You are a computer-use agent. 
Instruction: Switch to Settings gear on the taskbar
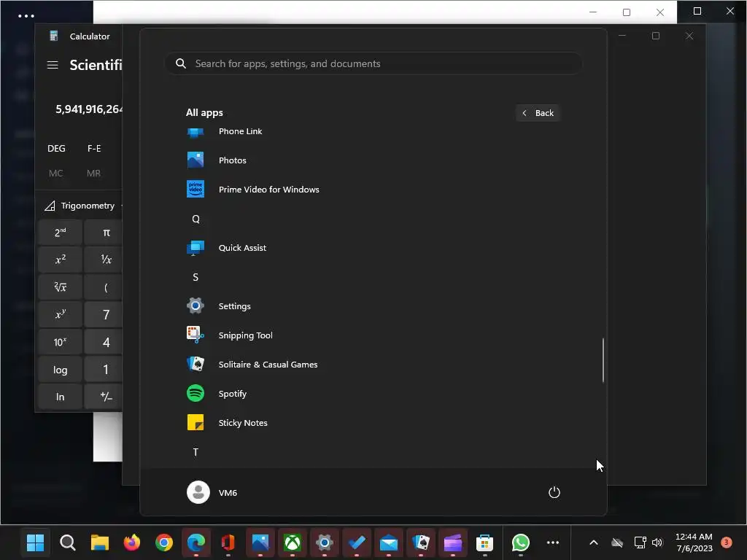(x=325, y=542)
